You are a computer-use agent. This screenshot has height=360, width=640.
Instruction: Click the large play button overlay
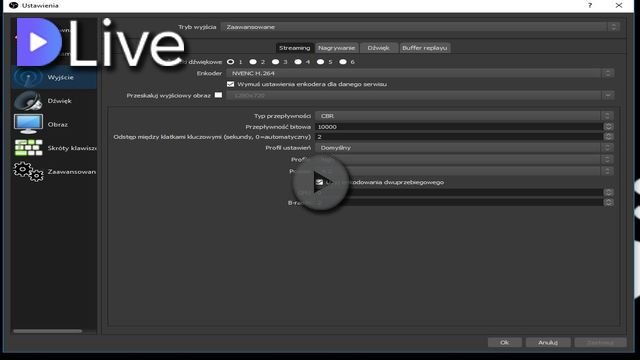click(320, 182)
